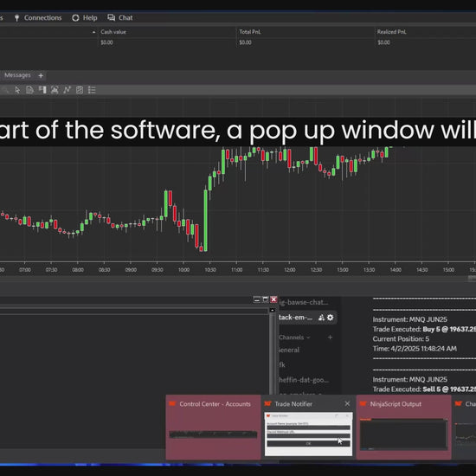Add a new tab next to Messages
Viewport: 476px width, 476px height.
41,75
